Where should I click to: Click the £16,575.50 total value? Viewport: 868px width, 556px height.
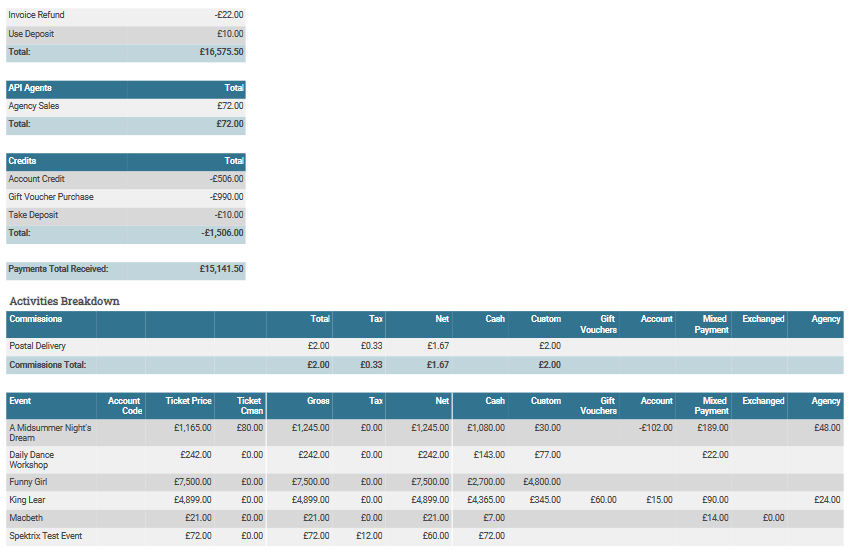(221, 52)
